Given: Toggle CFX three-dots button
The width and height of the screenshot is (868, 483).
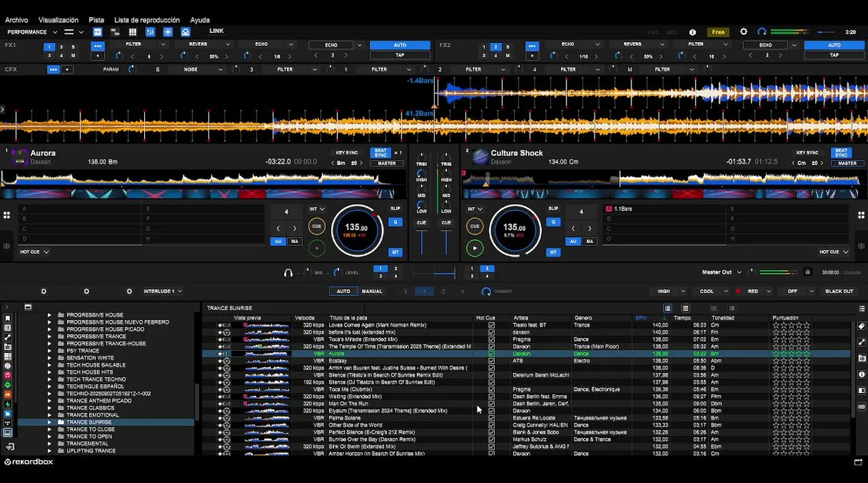Looking at the screenshot, I should click(x=53, y=69).
